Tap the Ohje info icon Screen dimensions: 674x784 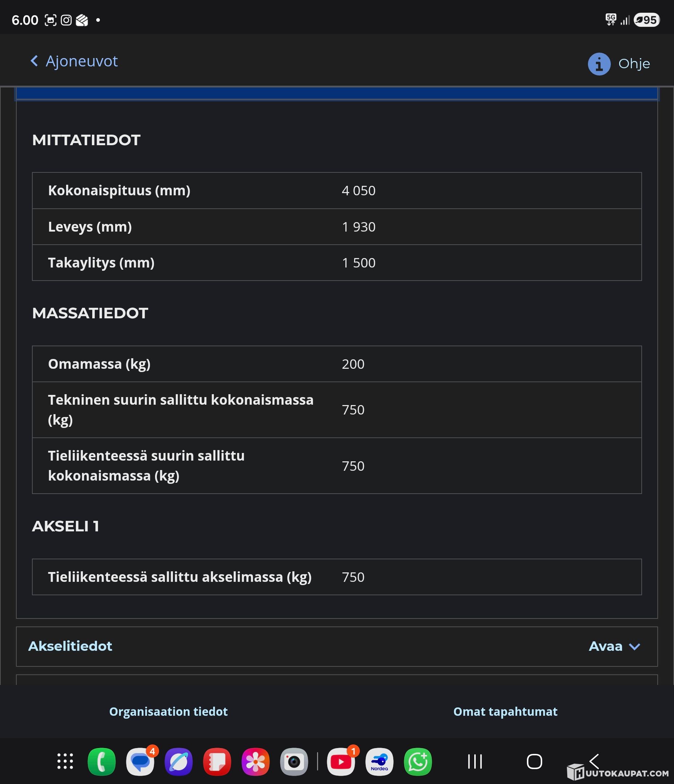(x=599, y=64)
